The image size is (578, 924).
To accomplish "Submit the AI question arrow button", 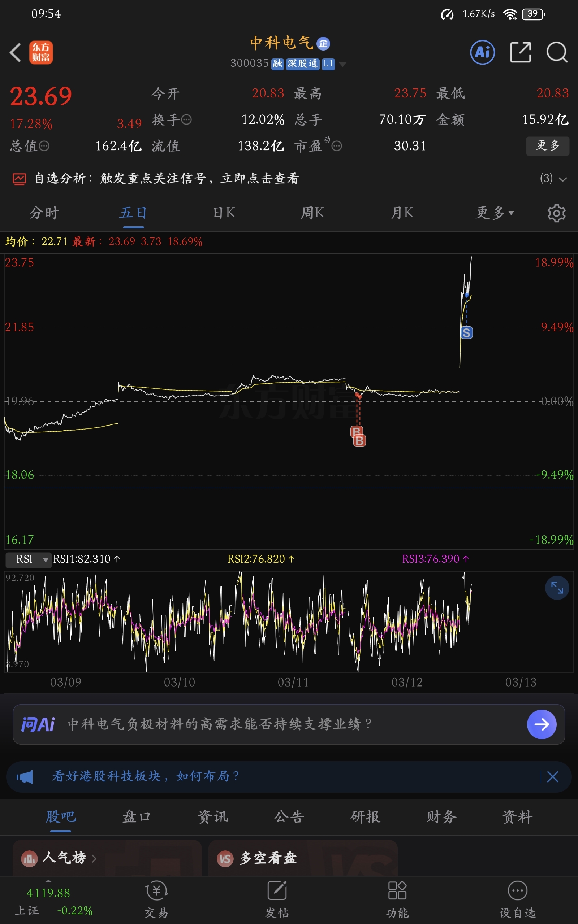I will point(541,724).
